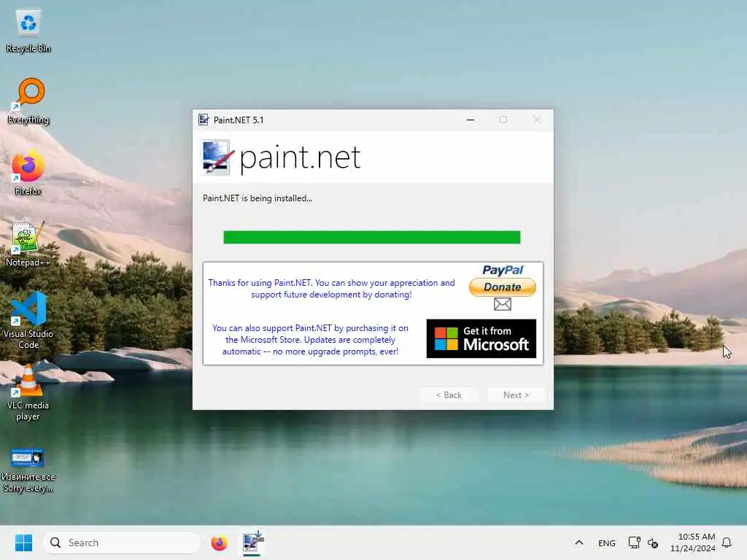This screenshot has height=560, width=747.
Task: Click the greyed-out Back button in installer
Action: [x=449, y=394]
